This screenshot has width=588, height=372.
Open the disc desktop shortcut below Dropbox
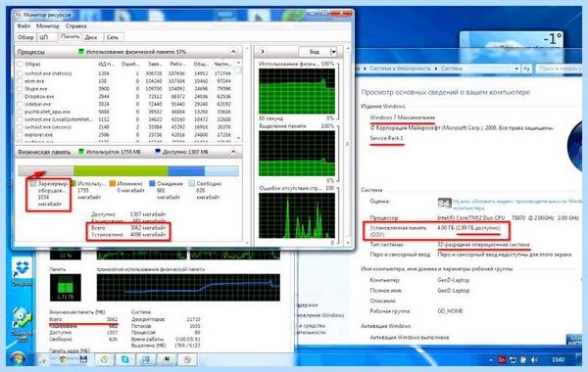coord(21,324)
